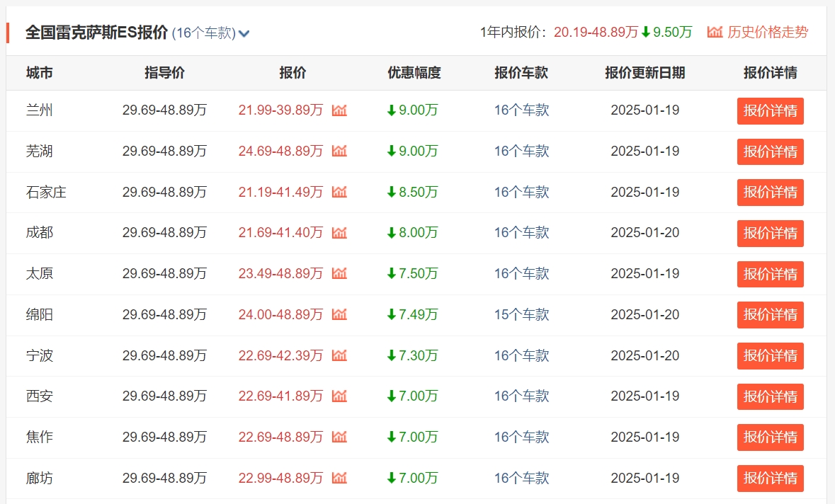Open 历史价格走势 link
Screen dimensions: 835x504
click(768, 33)
